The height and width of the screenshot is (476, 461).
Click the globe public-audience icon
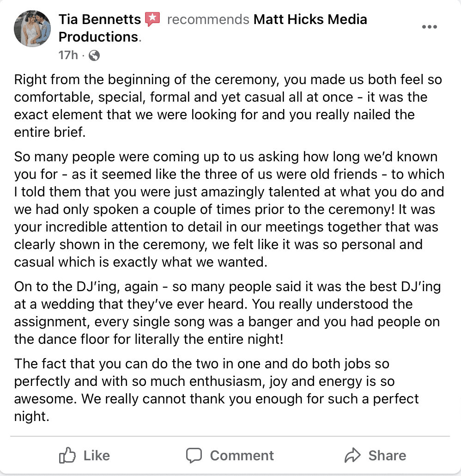[94, 55]
